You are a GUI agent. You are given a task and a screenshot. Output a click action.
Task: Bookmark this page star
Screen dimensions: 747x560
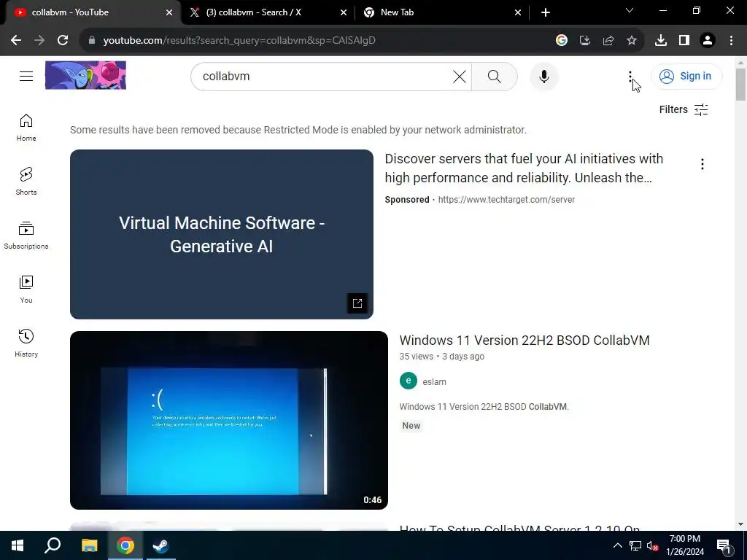pyautogui.click(x=632, y=41)
